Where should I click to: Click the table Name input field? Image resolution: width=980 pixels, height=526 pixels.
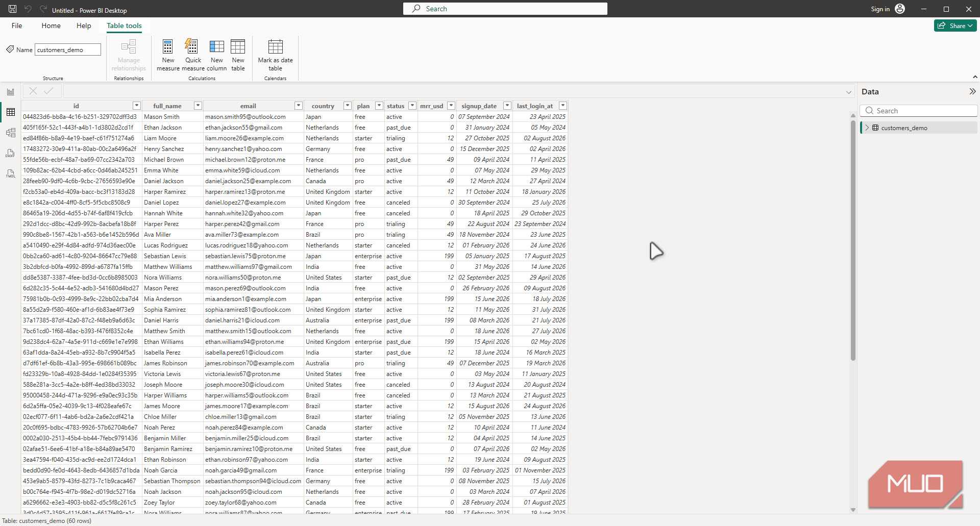pyautogui.click(x=68, y=49)
